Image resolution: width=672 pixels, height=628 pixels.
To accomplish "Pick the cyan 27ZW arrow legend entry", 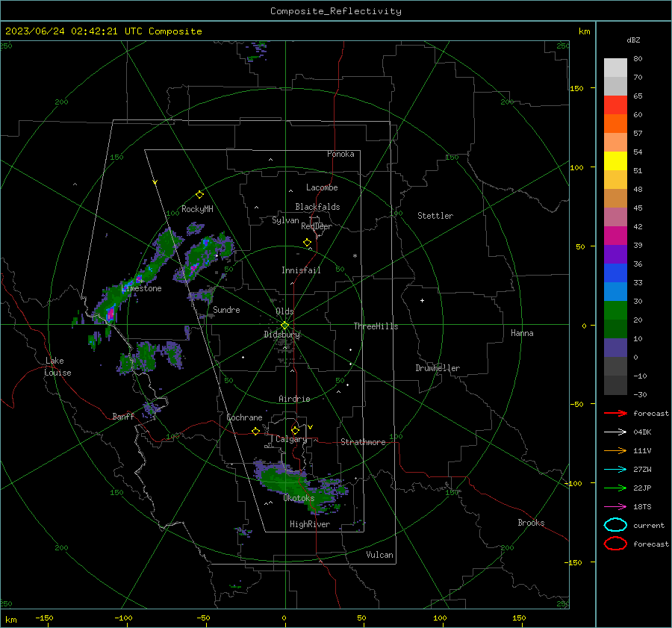I will point(615,470).
